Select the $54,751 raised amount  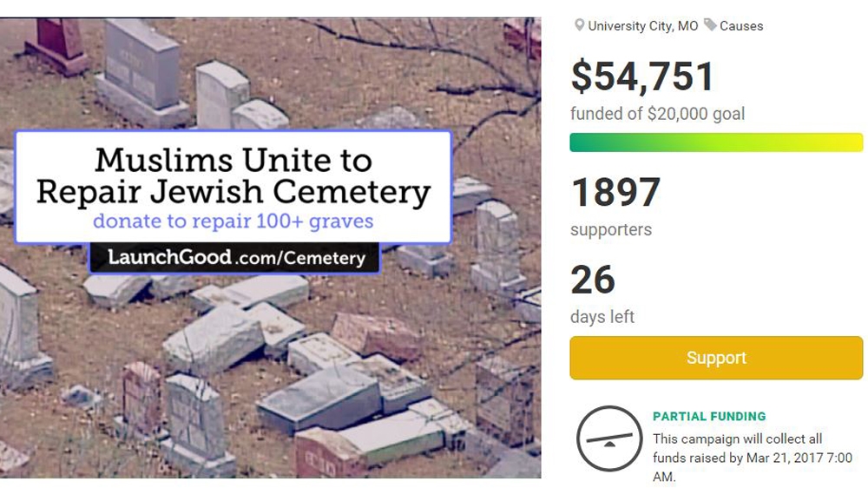(x=642, y=76)
